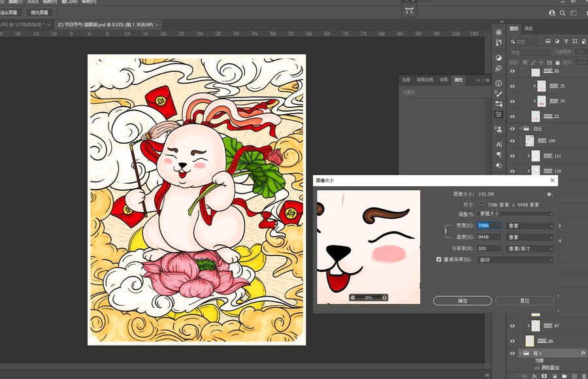
Task: Create a new layer group
Action: (564, 376)
